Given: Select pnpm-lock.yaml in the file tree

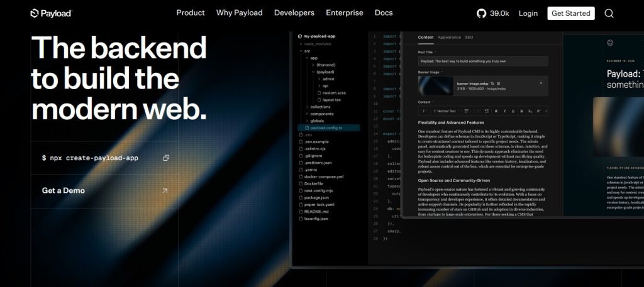Looking at the screenshot, I should click(x=316, y=205).
